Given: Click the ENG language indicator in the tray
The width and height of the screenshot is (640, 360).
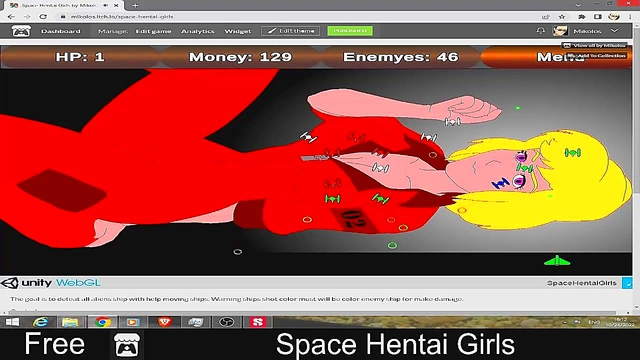Looking at the screenshot, I should (x=594, y=322).
